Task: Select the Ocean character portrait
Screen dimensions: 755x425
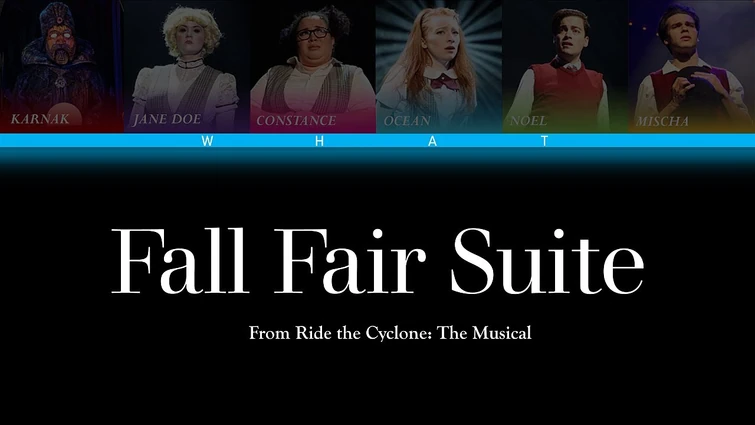Action: (x=439, y=66)
